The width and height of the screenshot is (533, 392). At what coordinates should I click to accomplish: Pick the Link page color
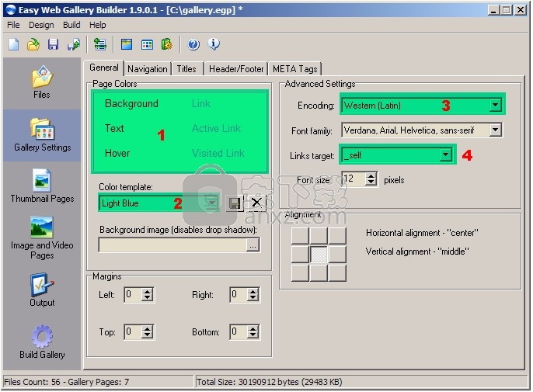(201, 103)
